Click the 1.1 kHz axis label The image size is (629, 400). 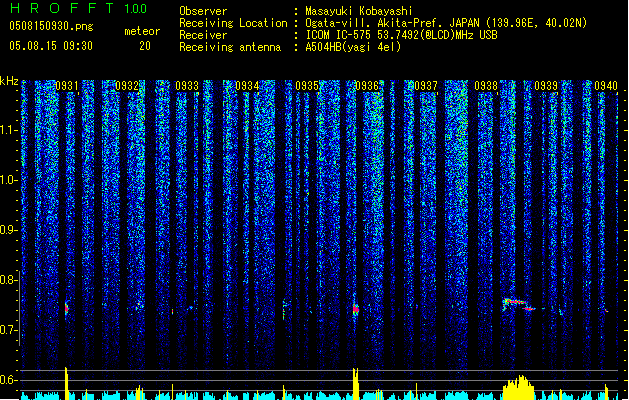(x=8, y=130)
